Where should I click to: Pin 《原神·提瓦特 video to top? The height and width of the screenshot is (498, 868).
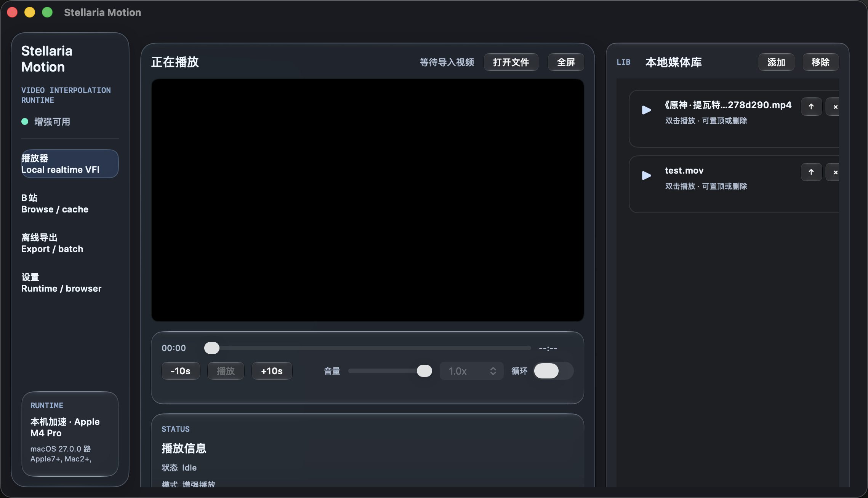coord(811,107)
